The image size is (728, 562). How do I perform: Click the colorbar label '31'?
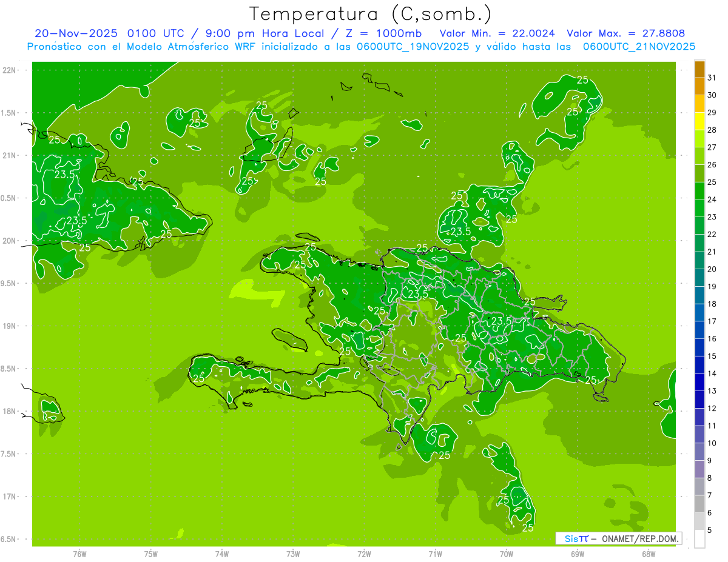click(712, 78)
